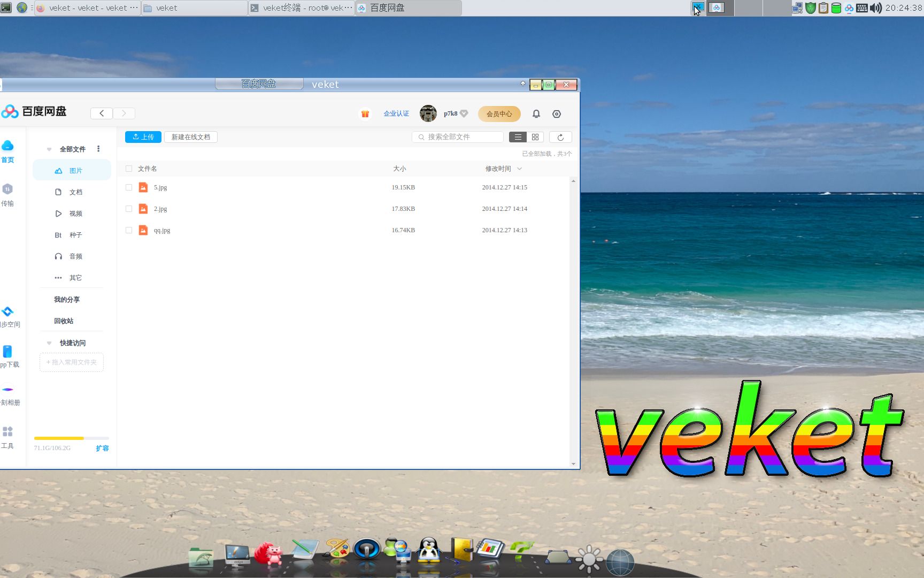Image resolution: width=924 pixels, height=578 pixels.
Task: Launch the paint palette dock app
Action: tap(337, 549)
